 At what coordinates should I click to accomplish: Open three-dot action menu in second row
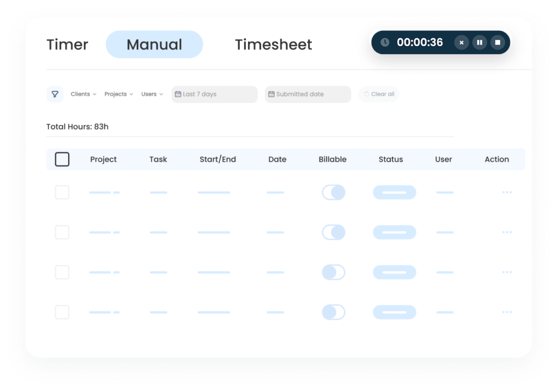[x=507, y=232]
